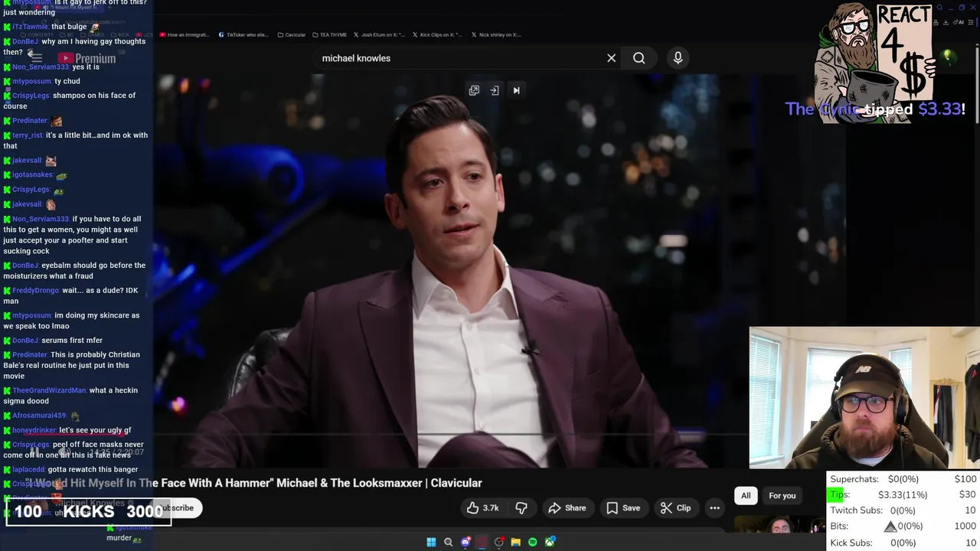Open the Discord taskbar icon

pyautogui.click(x=465, y=542)
